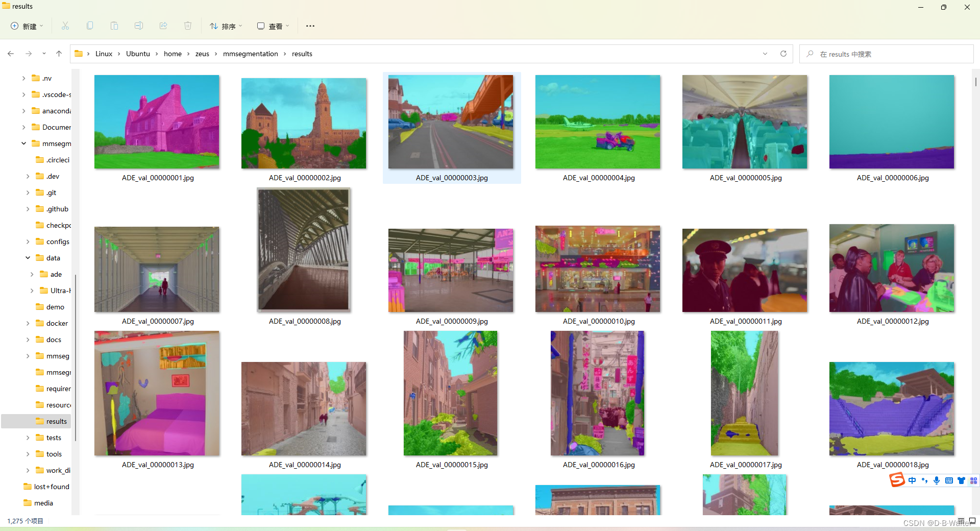Toggle the Chinese input mode indicator

click(x=912, y=480)
